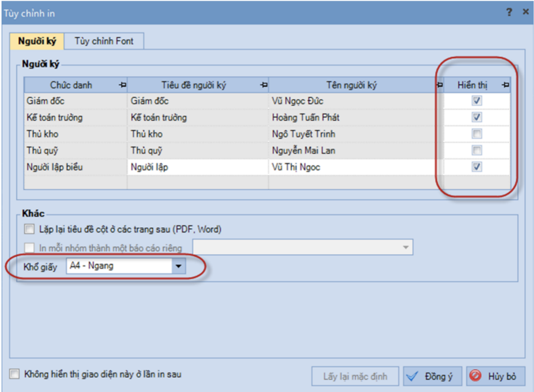Expand the report group combo box
The width and height of the screenshot is (534, 392).
[406, 247]
